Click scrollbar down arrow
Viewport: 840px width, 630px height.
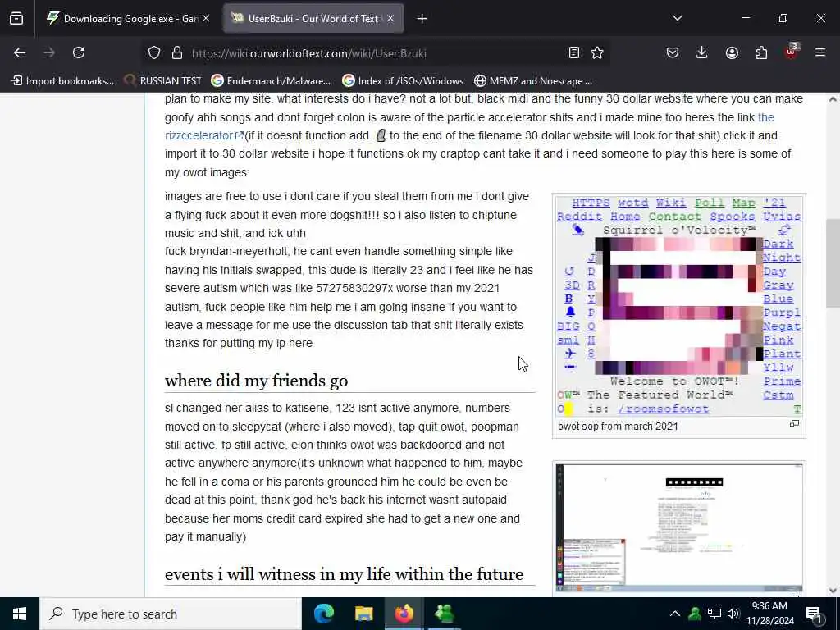[x=833, y=591]
